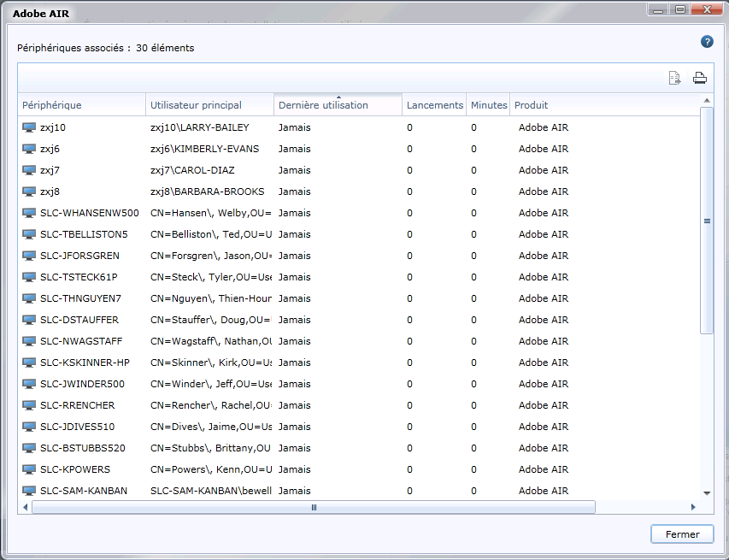Print the associated devices list
729x560 pixels.
pyautogui.click(x=700, y=78)
